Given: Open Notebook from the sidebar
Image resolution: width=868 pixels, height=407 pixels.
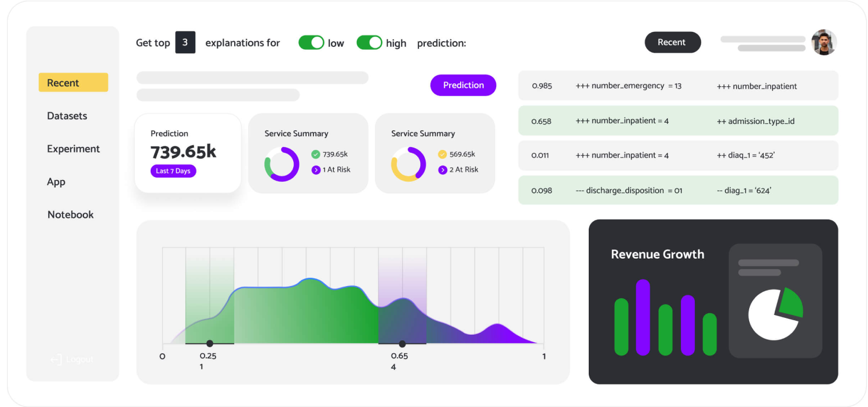Looking at the screenshot, I should point(71,215).
